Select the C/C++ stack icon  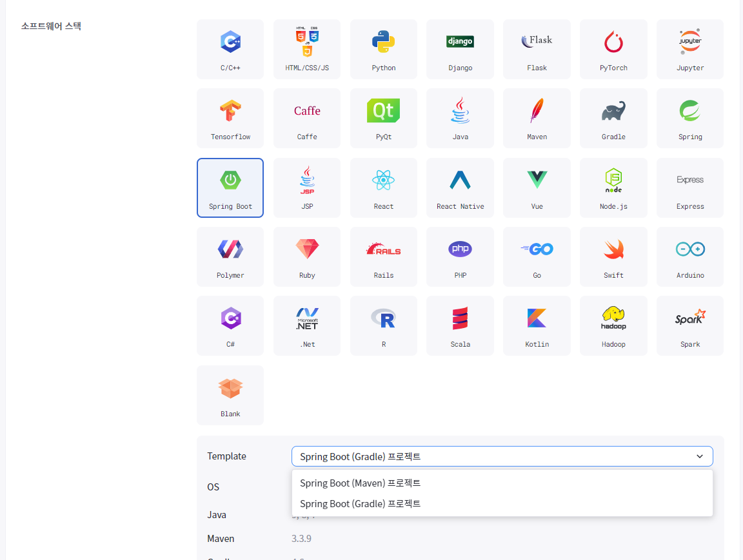click(230, 49)
